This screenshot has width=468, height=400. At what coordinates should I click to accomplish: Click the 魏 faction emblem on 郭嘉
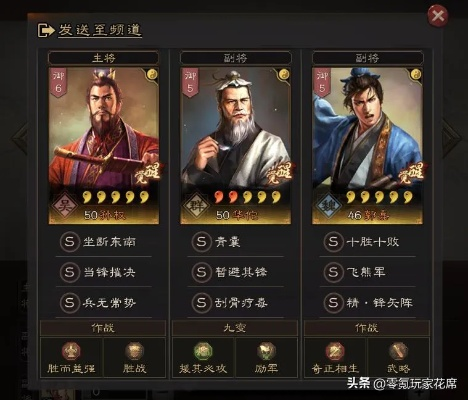click(328, 206)
